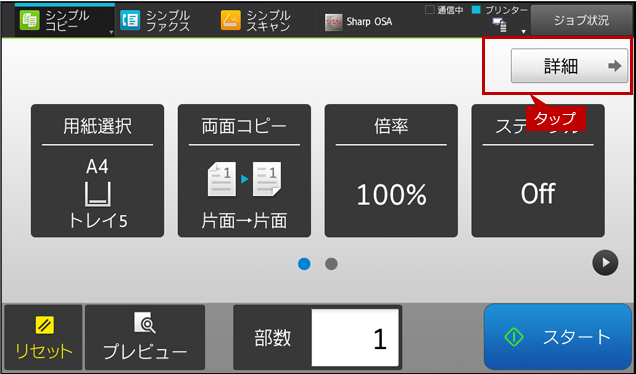636x374 pixels.
Task: Expand the シンプルコピー dropdown arrow
Action: click(x=111, y=32)
